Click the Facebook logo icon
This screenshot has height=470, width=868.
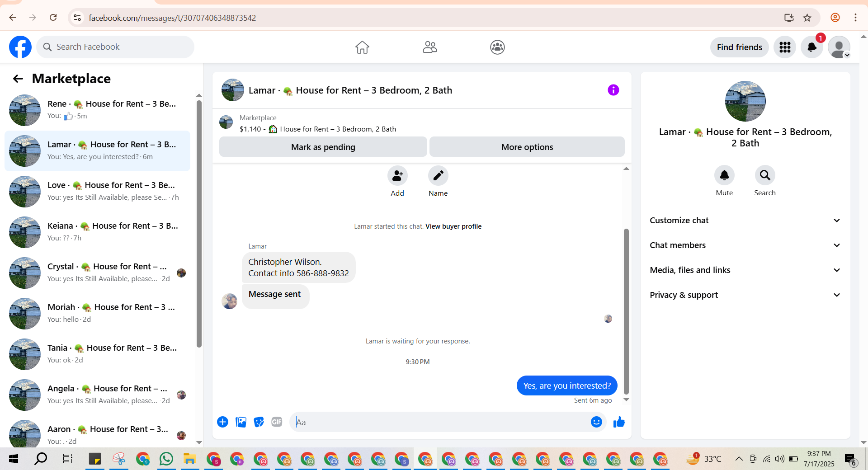tap(20, 47)
